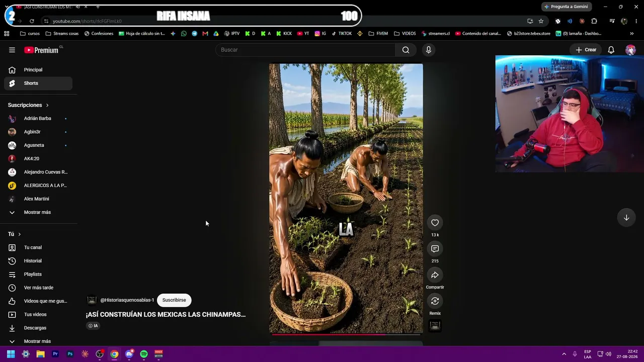Click the Crear button

(586, 50)
